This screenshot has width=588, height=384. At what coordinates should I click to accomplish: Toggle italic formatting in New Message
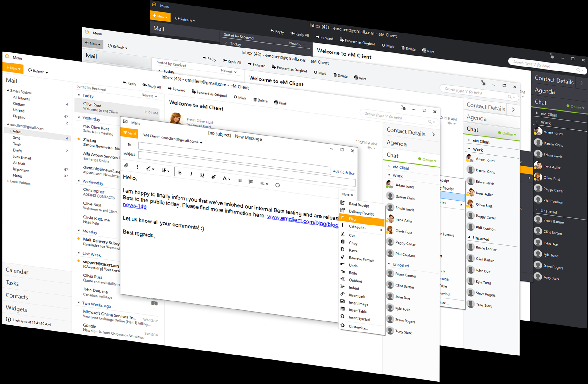pyautogui.click(x=191, y=174)
